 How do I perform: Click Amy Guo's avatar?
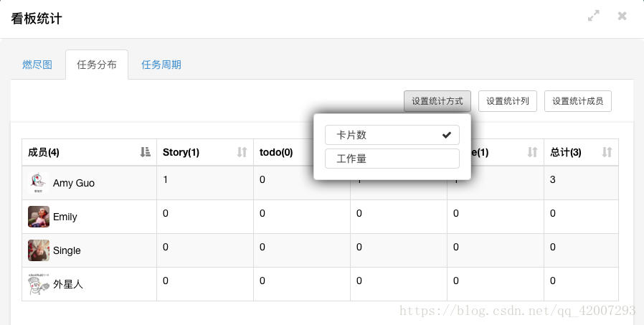39,183
